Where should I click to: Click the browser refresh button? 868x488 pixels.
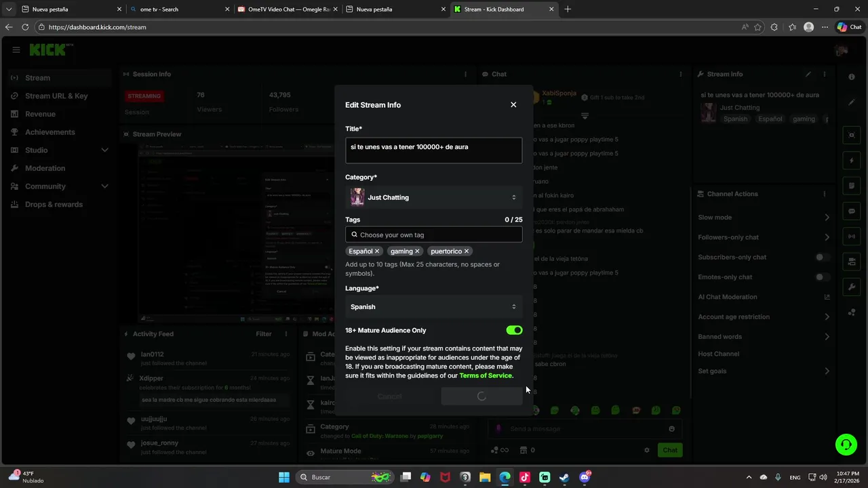[25, 27]
